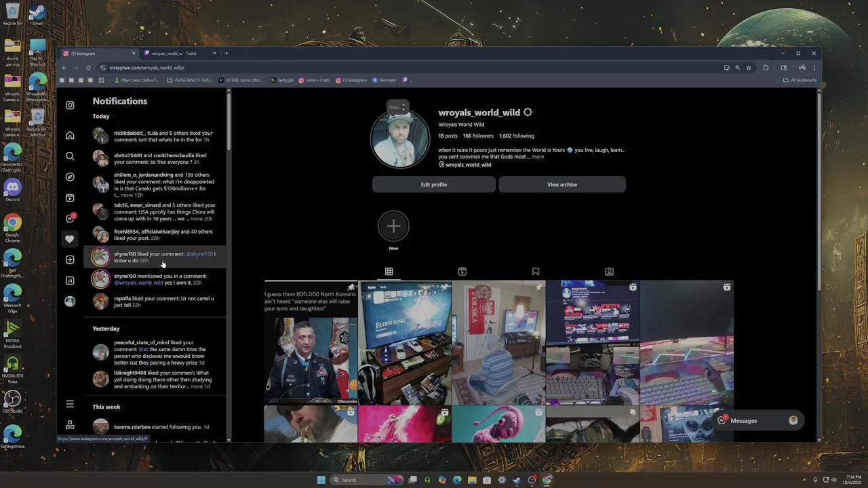Open the Inbox • Chats bookmark
868x488 pixels.
click(315, 80)
